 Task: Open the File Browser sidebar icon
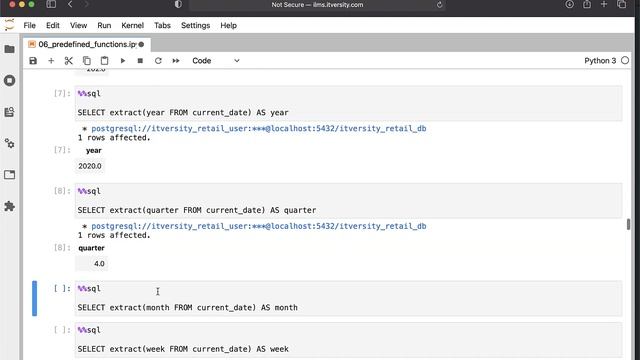pyautogui.click(x=9, y=49)
